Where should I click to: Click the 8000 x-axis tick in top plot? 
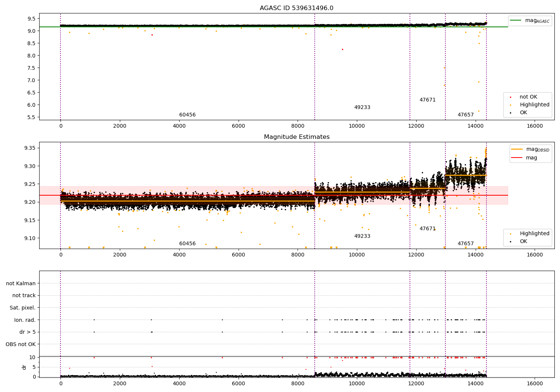pyautogui.click(x=298, y=126)
